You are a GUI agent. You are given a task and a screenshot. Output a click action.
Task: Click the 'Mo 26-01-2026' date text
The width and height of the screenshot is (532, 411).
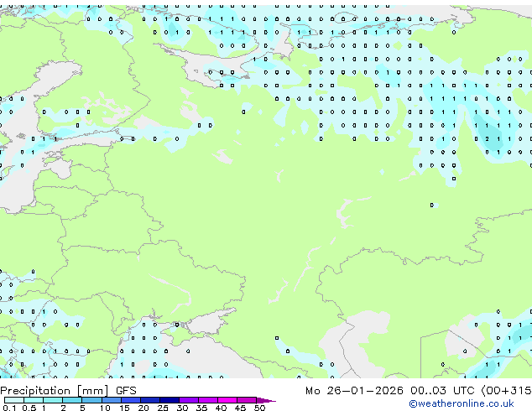(x=354, y=391)
